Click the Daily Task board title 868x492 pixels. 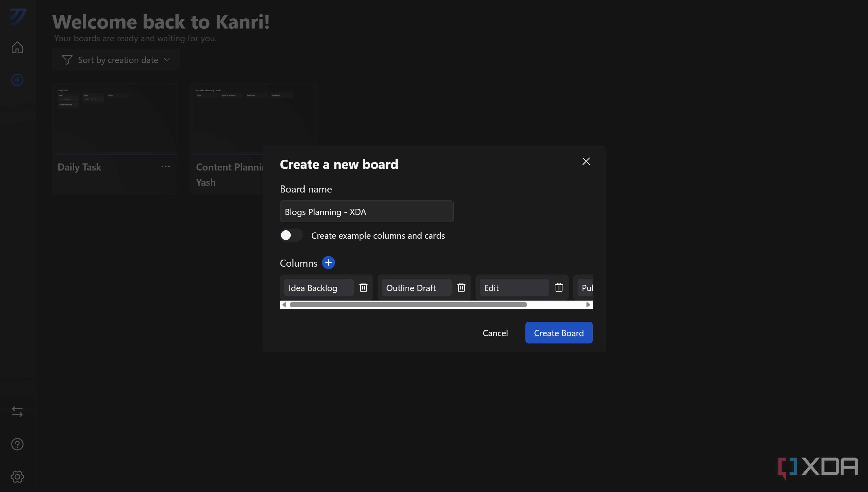coord(79,167)
